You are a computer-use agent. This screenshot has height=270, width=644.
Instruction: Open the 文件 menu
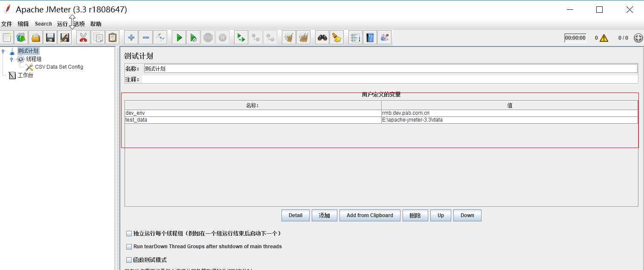7,24
